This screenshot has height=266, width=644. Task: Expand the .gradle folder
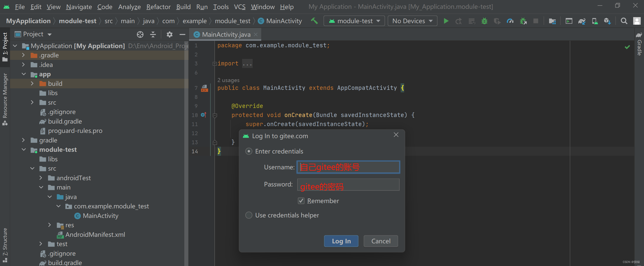[x=23, y=55]
